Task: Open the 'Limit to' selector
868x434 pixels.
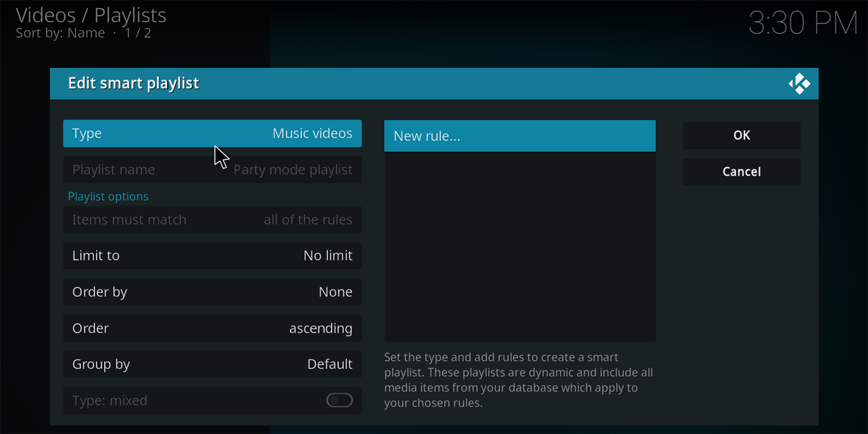Action: tap(212, 255)
